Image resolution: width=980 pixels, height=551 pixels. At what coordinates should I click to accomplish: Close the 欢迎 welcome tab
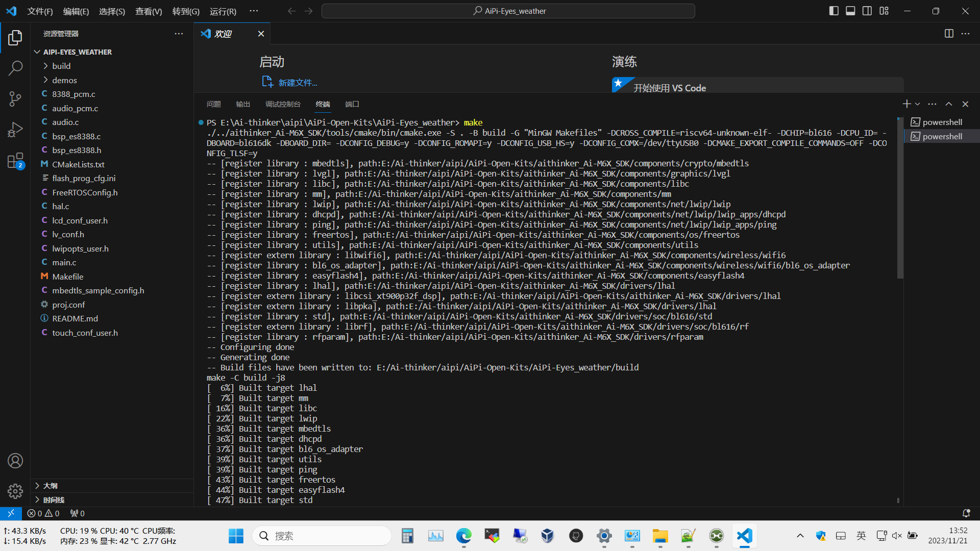(261, 34)
